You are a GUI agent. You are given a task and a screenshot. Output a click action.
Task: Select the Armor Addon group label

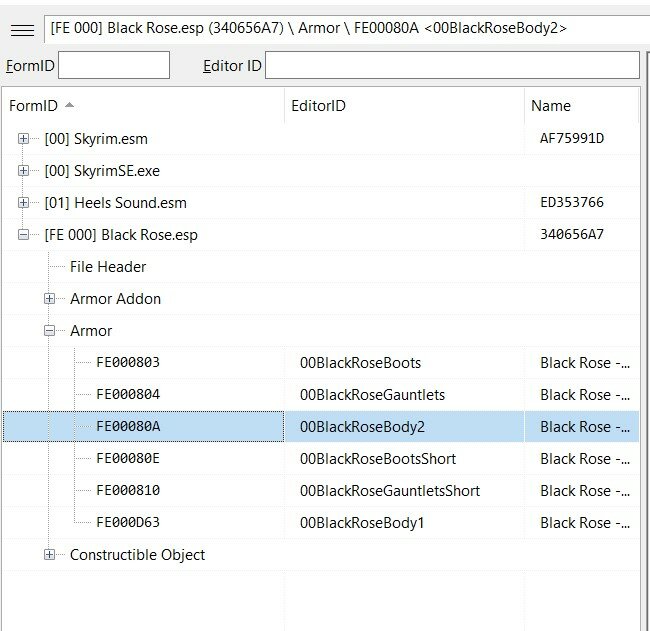[x=115, y=299]
